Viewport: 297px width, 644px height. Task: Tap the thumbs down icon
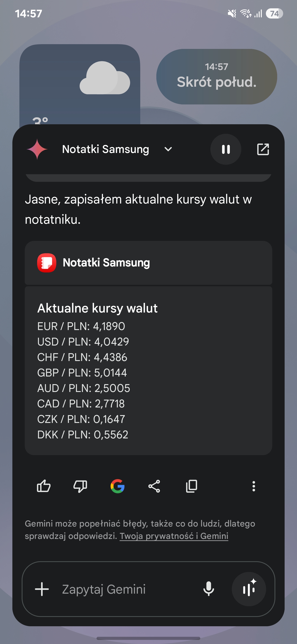80,486
